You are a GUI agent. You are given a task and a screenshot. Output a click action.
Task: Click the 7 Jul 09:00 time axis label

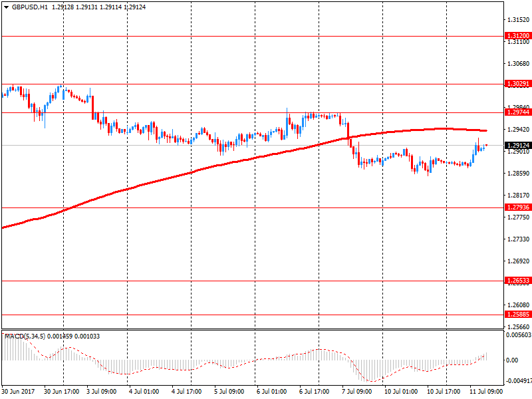point(357,392)
